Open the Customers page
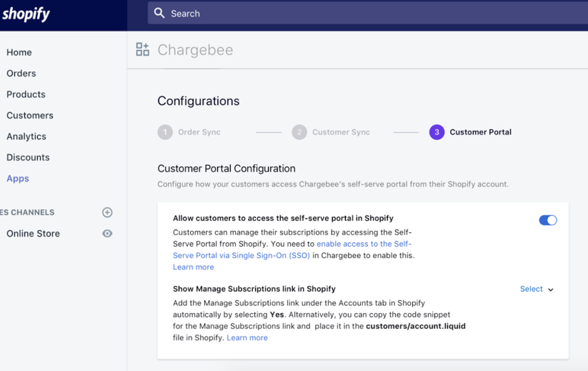This screenshot has height=371, width=588. point(30,115)
